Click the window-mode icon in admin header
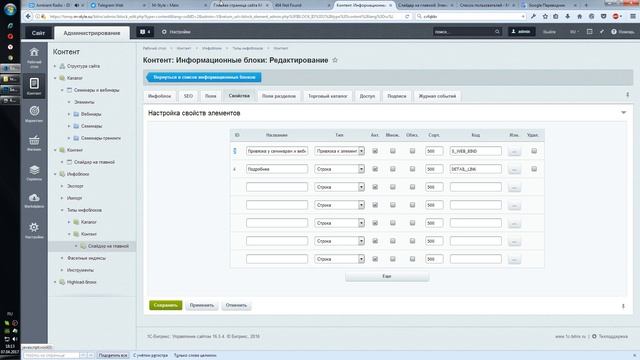Image resolution: width=640 pixels, height=360 pixels. click(589, 32)
